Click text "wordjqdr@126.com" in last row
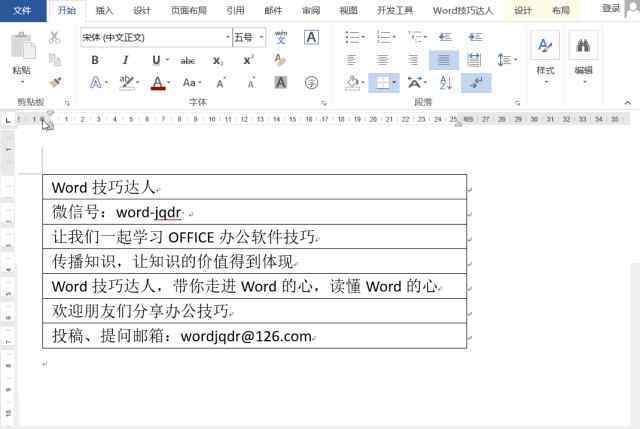The height and width of the screenshot is (429, 640). coord(246,336)
